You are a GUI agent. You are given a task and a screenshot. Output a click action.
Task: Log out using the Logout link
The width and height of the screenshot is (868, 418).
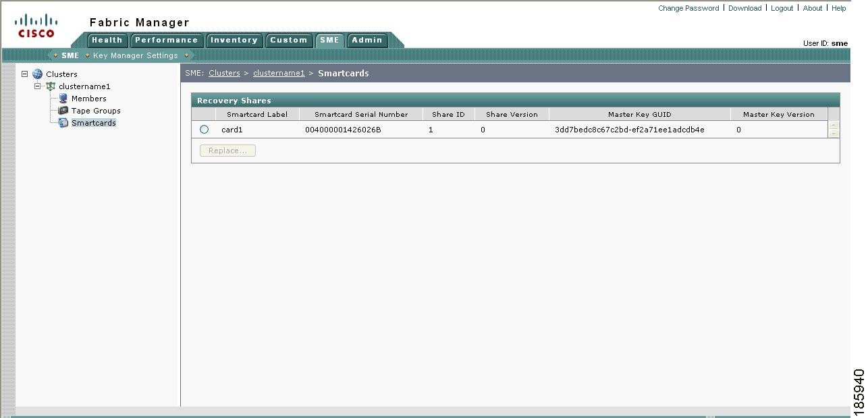pyautogui.click(x=782, y=9)
